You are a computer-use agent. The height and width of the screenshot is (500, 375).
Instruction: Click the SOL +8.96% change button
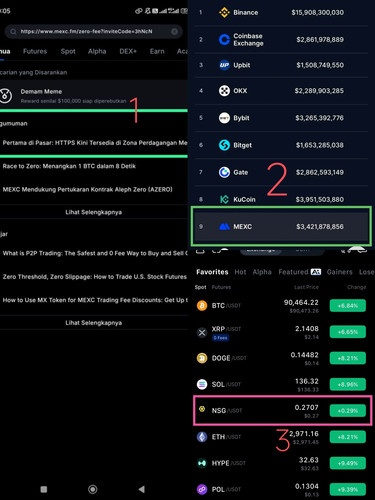click(348, 384)
